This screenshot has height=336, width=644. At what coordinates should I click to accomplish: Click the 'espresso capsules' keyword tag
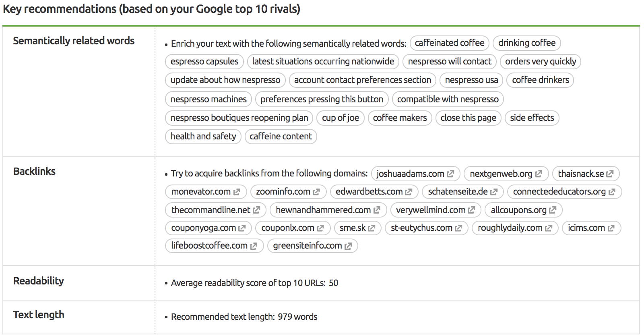point(204,62)
